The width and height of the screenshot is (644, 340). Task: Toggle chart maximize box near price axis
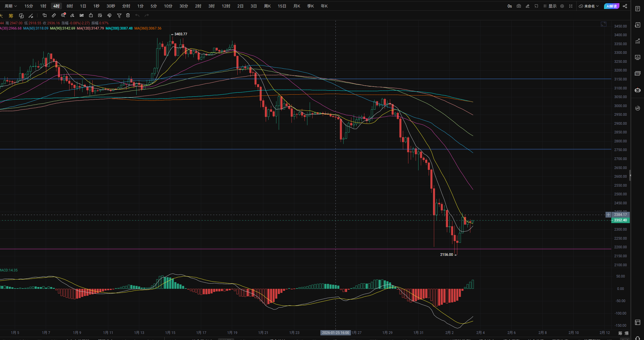coord(603,24)
